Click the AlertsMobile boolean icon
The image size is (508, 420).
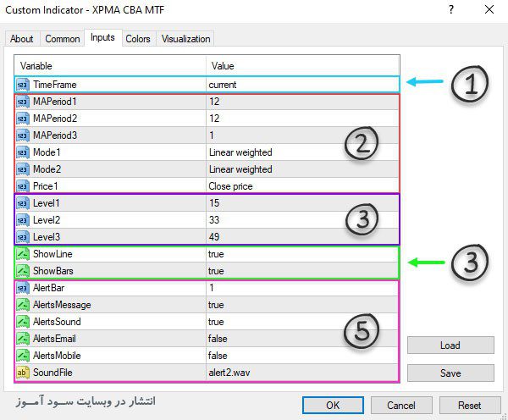pyautogui.click(x=22, y=356)
